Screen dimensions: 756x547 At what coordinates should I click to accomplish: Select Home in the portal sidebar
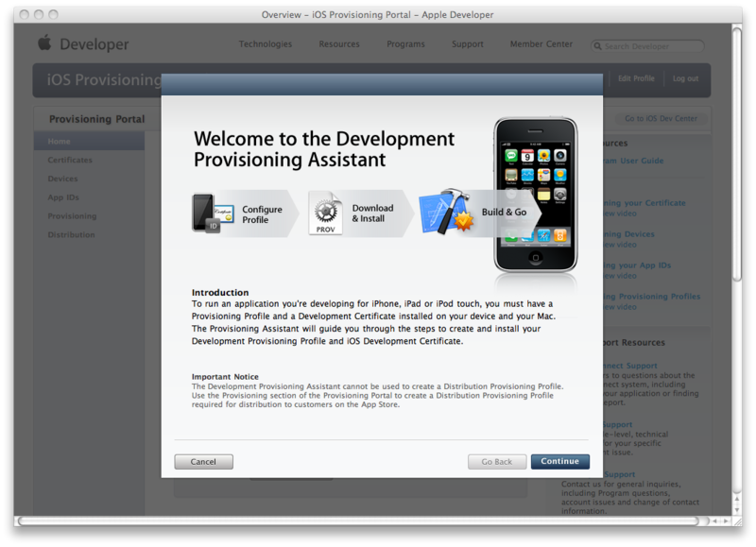89,141
